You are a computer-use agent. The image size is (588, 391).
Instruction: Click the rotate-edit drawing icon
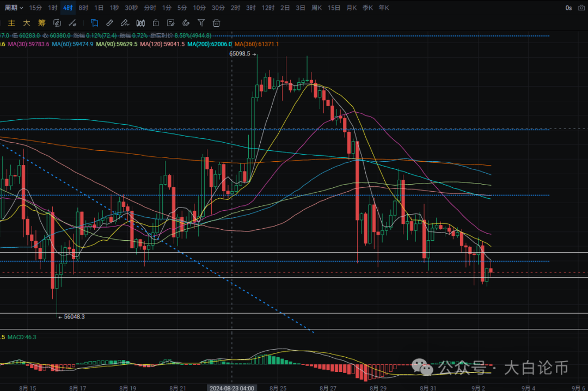[x=57, y=23]
